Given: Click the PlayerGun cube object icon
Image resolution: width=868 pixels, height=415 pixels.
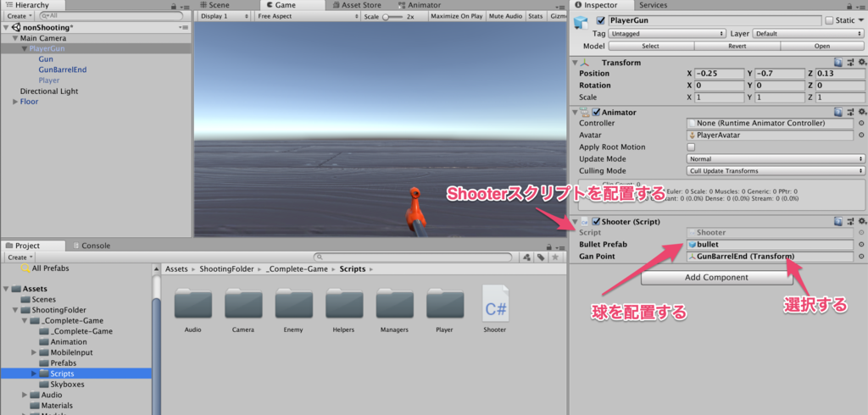Looking at the screenshot, I should [581, 22].
